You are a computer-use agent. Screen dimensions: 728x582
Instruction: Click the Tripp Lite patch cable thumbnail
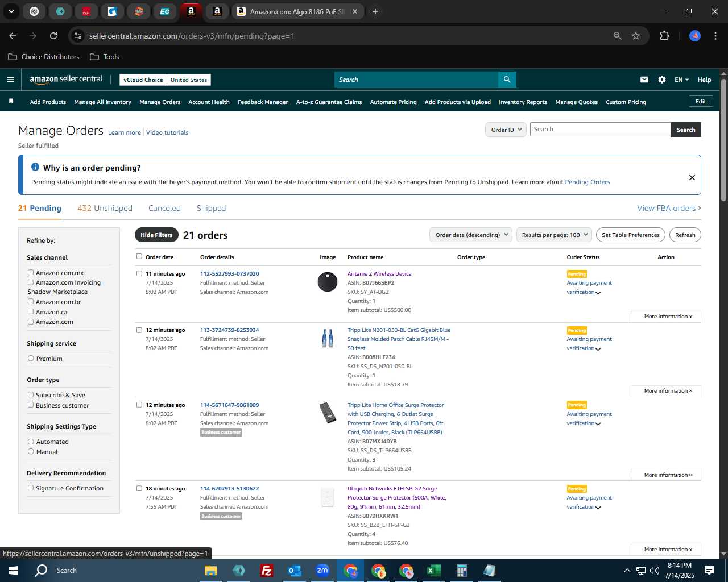point(328,338)
